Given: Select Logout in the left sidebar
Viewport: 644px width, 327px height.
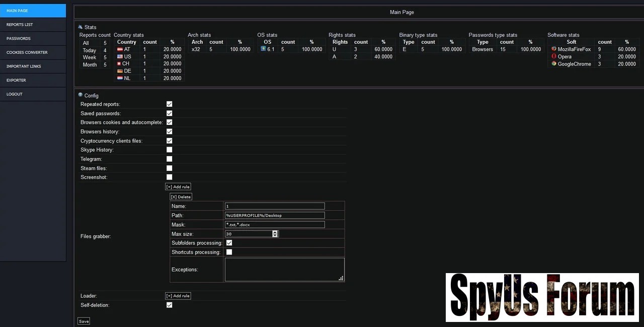Looking at the screenshot, I should [x=15, y=94].
